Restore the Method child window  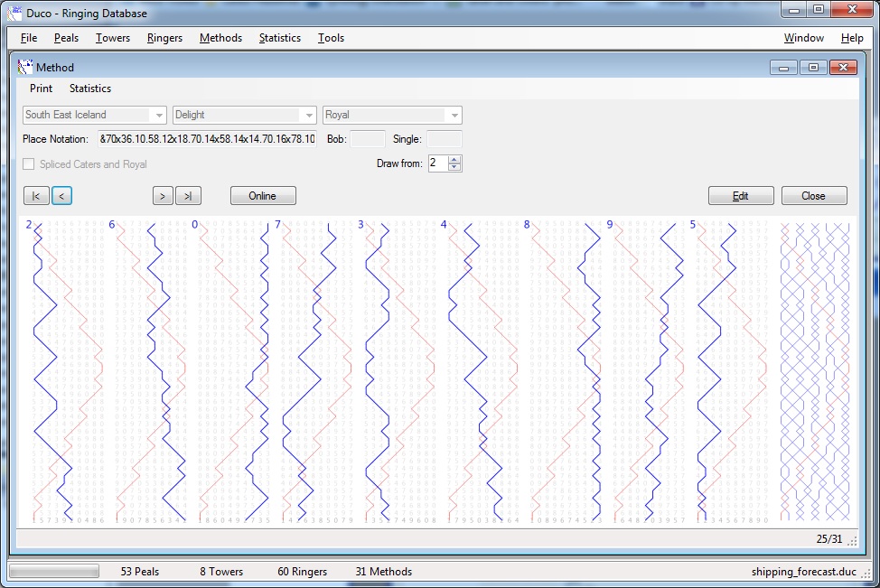[813, 68]
